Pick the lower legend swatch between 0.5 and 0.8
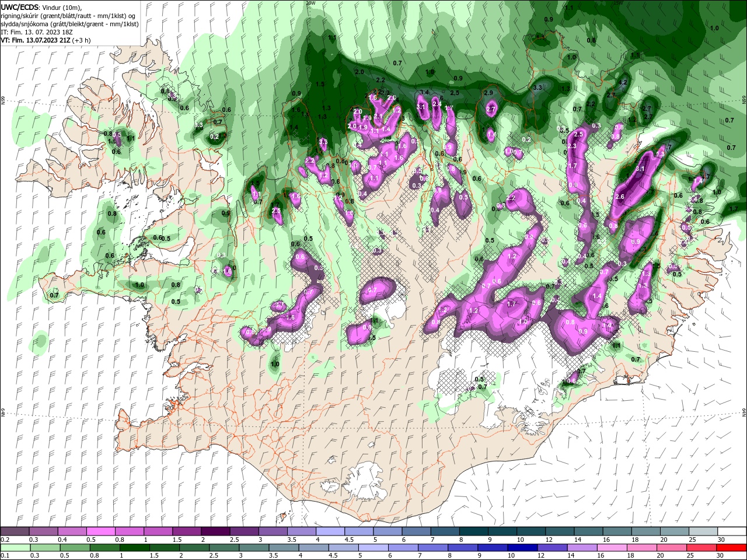The width and height of the screenshot is (747, 560). pos(75,548)
